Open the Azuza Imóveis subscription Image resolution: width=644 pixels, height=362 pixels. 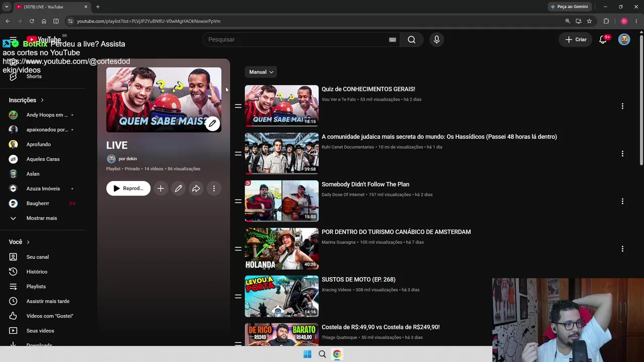(x=43, y=189)
